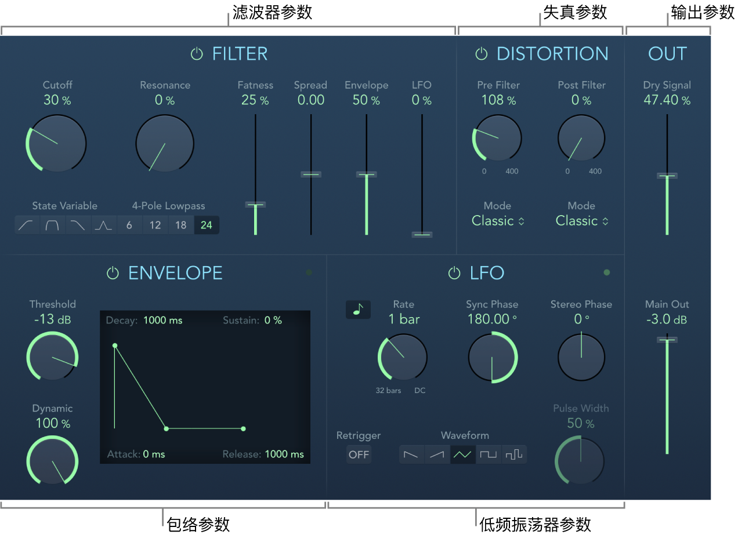Viewport: 756px width, 538px height.
Task: Open the Post Filter Mode Classic dropdown
Action: pos(582,221)
